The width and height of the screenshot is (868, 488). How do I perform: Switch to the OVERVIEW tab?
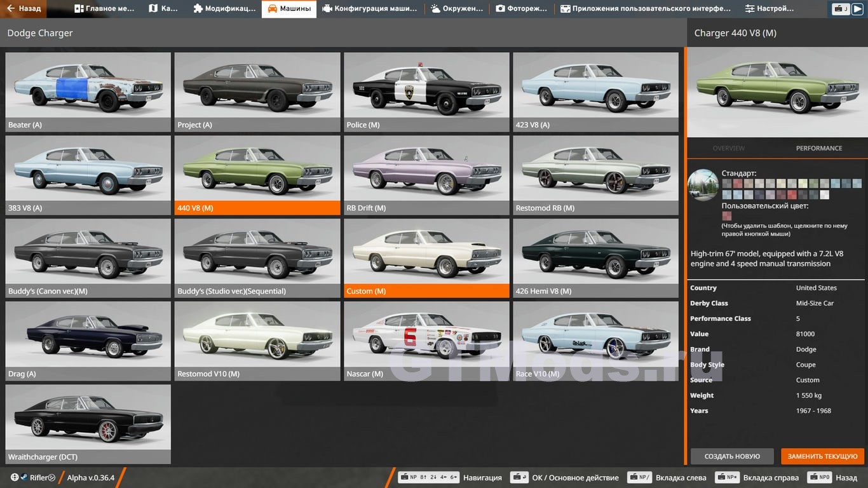coord(728,148)
